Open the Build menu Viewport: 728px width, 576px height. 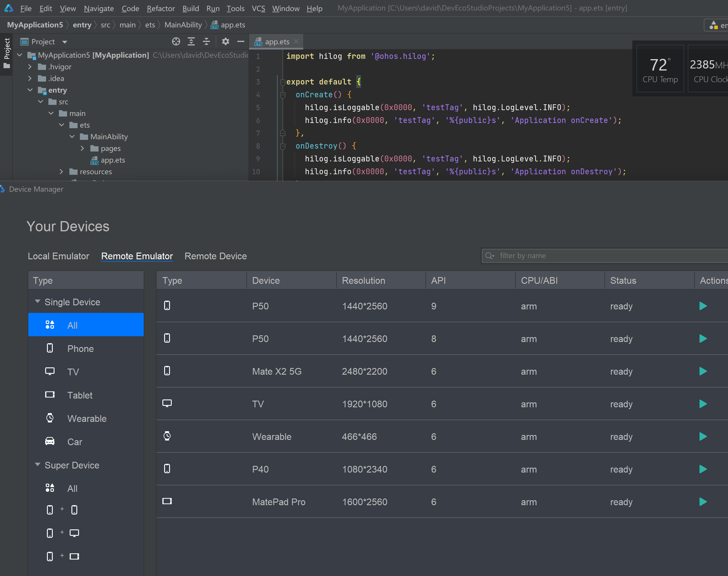191,8
